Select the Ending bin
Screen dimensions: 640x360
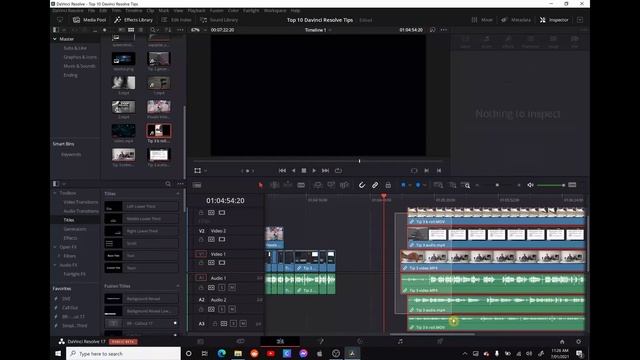pyautogui.click(x=70, y=75)
